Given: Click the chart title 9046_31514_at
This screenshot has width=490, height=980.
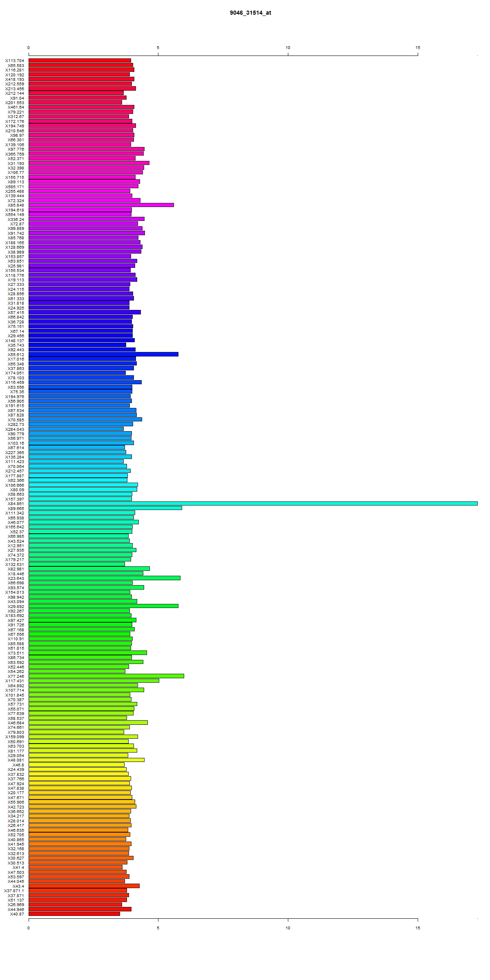Looking at the screenshot, I should (250, 13).
